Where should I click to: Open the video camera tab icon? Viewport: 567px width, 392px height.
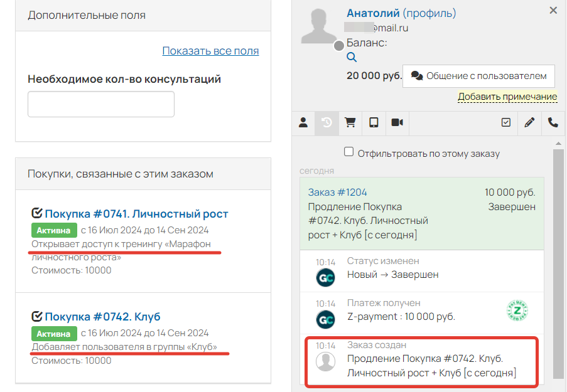[x=397, y=123]
